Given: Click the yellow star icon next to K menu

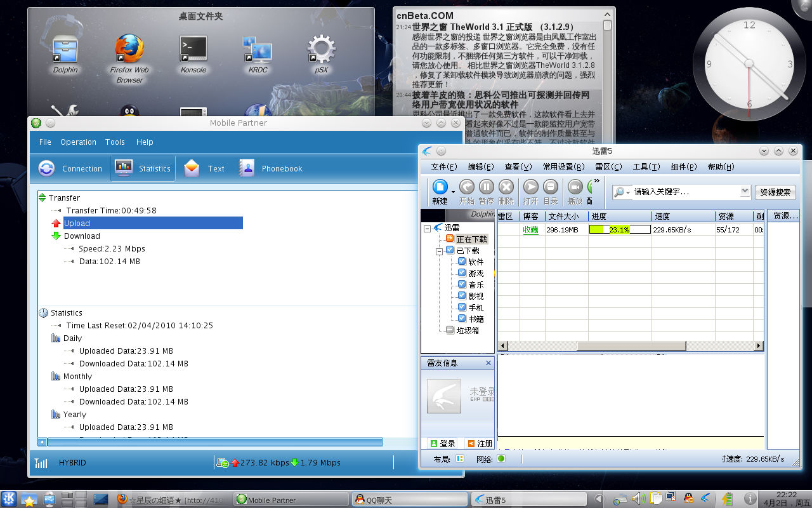Looking at the screenshot, I should coord(29,499).
